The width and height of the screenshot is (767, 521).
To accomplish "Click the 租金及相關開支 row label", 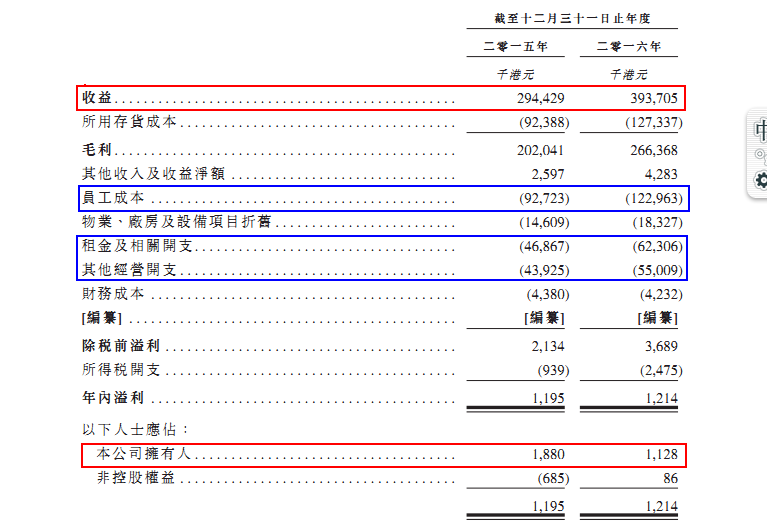I will point(137,245).
